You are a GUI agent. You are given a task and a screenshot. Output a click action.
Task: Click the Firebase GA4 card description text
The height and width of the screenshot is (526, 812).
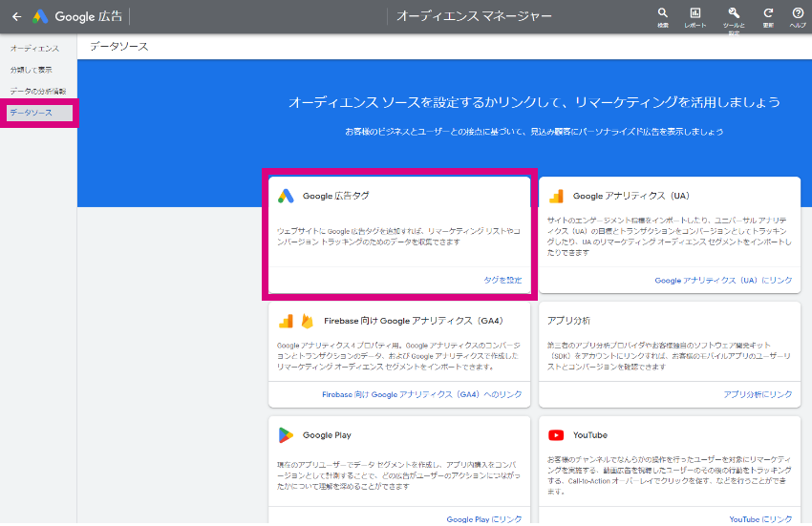pos(398,356)
